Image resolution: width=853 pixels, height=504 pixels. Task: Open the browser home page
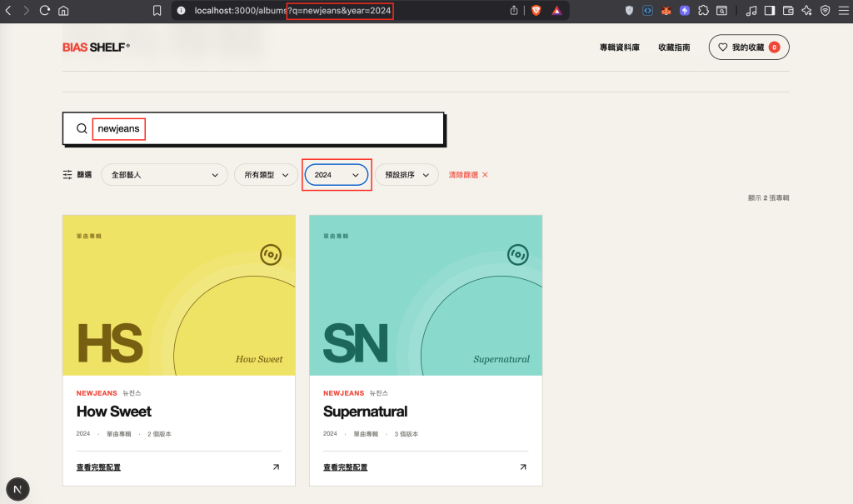pos(63,10)
